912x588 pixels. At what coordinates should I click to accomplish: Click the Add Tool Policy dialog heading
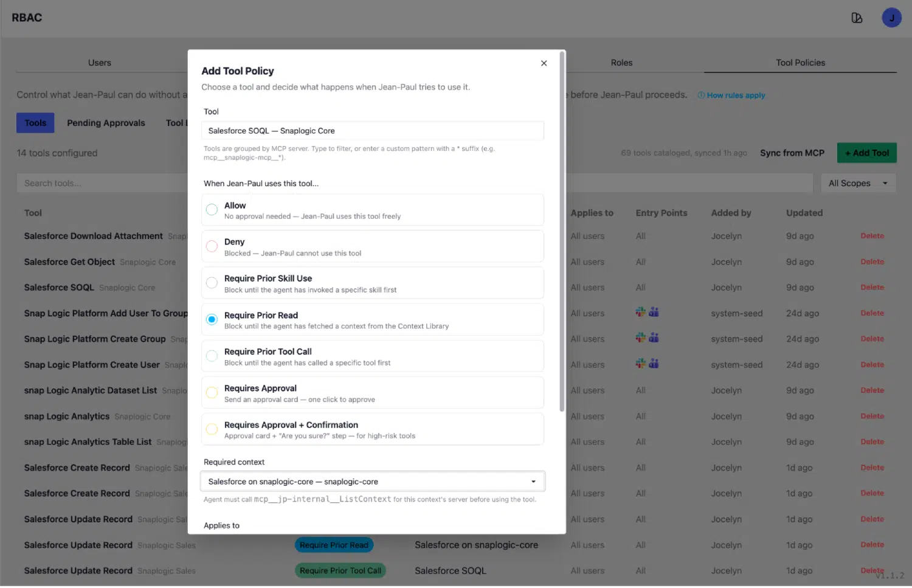coord(238,71)
